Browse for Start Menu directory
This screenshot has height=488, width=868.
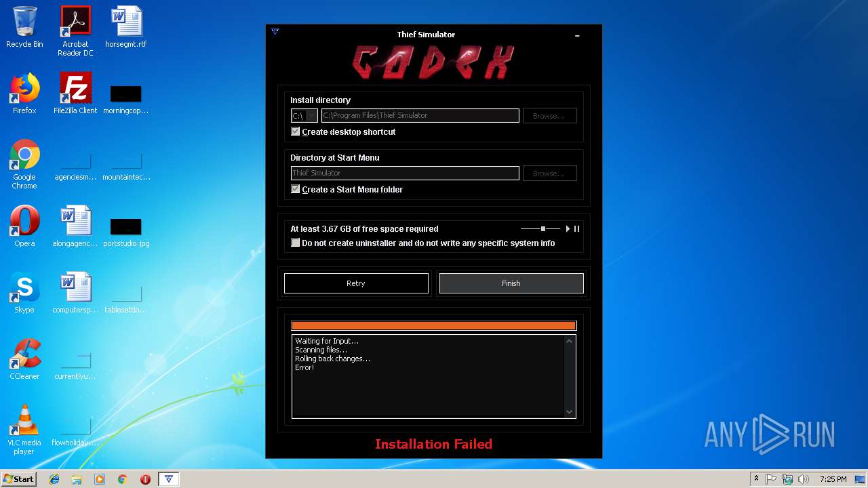tap(549, 174)
